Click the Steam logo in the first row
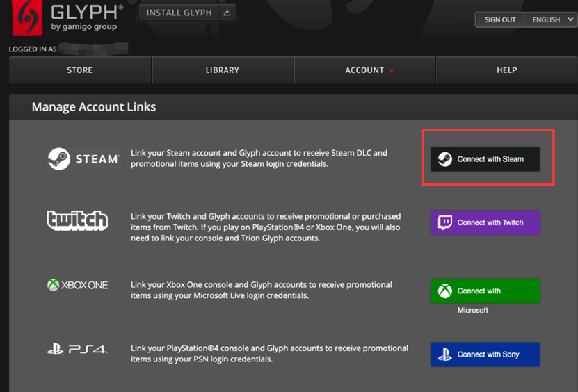Image resolution: width=578 pixels, height=392 pixels. [x=83, y=158]
